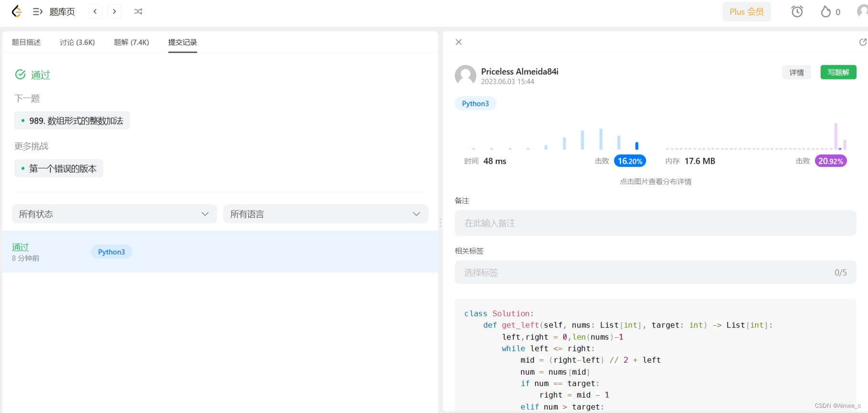
Task: Click Python3 language tag in detail panel
Action: 475,103
